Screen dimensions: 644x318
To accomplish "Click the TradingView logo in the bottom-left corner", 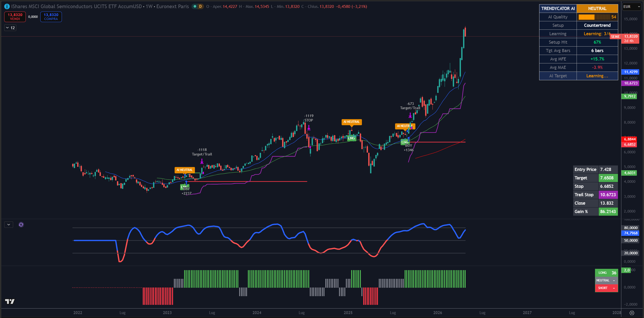I will pyautogui.click(x=10, y=301).
